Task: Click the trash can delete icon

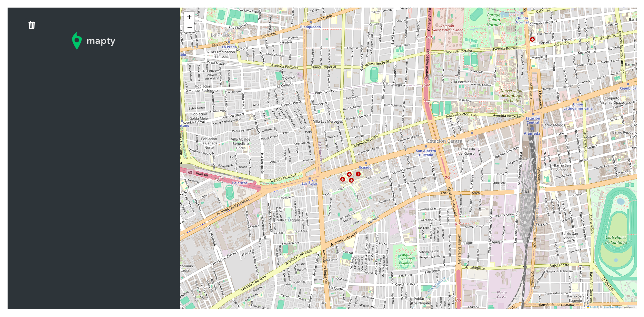Action: tap(32, 25)
